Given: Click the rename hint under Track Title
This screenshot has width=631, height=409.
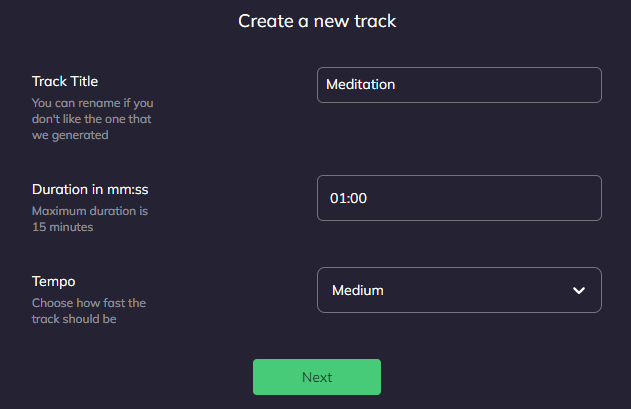Looking at the screenshot, I should [92, 119].
